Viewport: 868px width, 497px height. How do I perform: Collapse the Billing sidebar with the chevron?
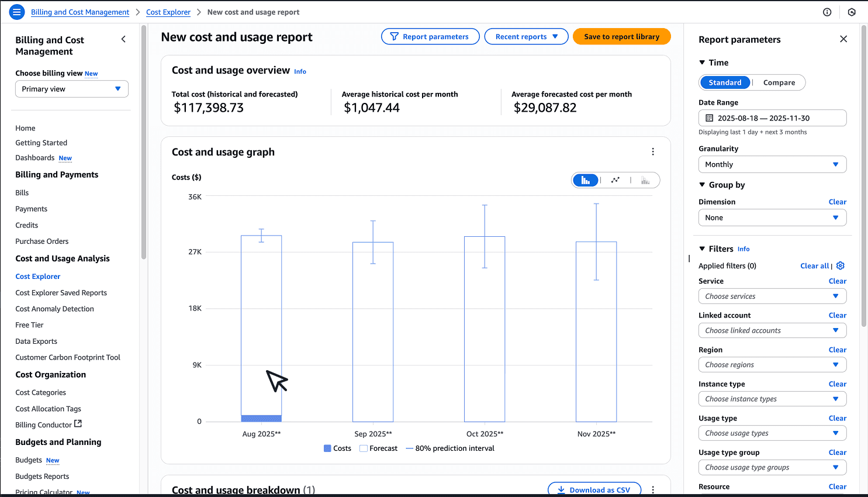123,39
